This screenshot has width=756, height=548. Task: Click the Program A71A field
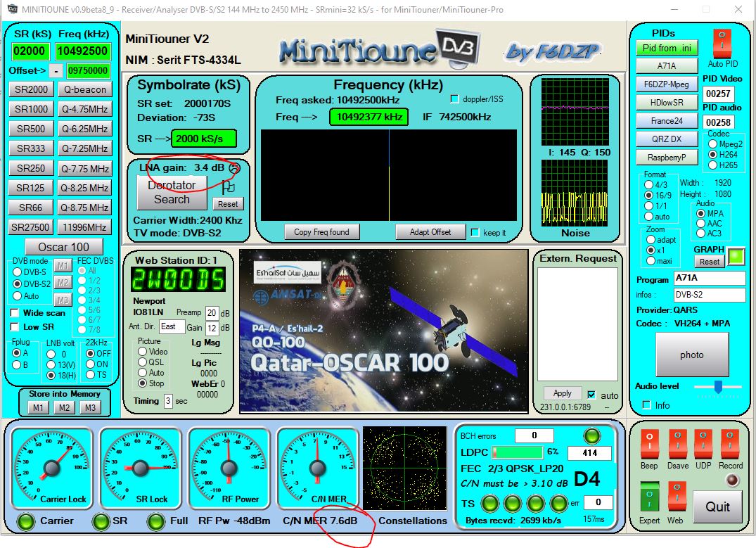(709, 278)
